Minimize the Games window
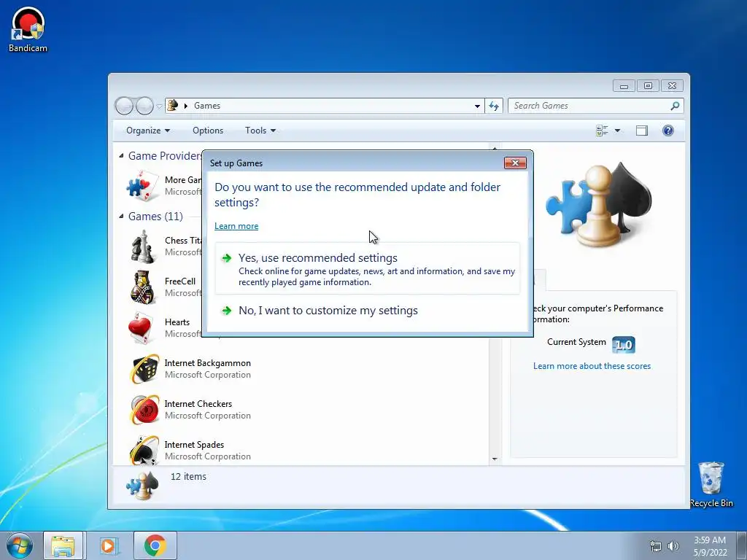This screenshot has width=747, height=560. pyautogui.click(x=624, y=86)
